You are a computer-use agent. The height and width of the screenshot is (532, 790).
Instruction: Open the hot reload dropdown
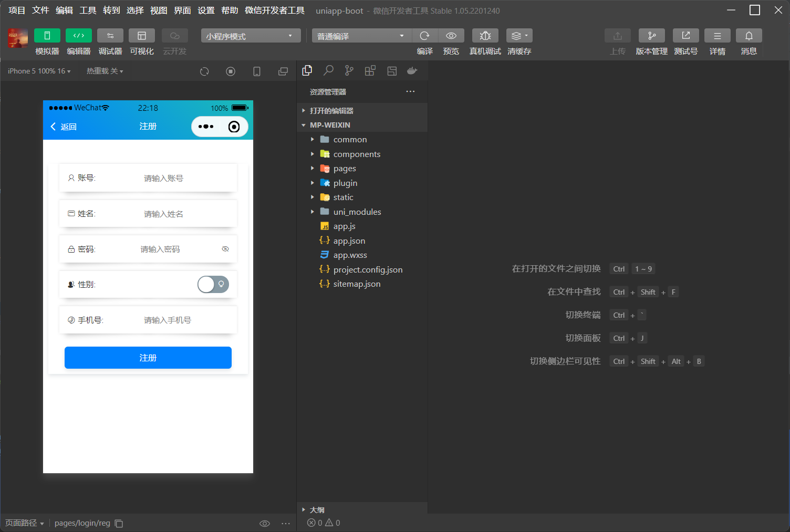click(105, 71)
